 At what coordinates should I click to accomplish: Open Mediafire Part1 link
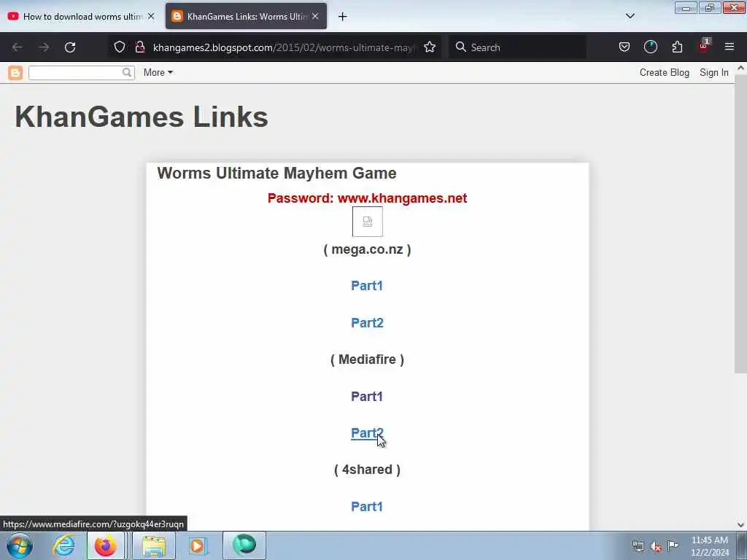coord(367,397)
